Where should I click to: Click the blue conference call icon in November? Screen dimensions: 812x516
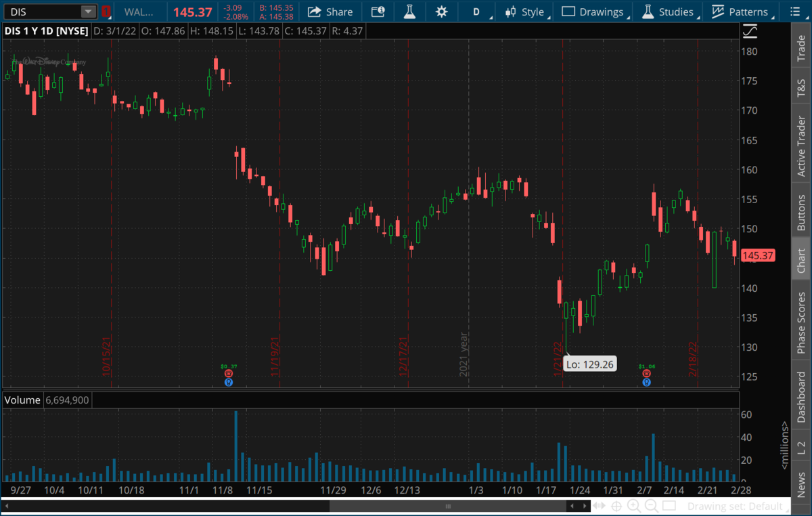[229, 382]
